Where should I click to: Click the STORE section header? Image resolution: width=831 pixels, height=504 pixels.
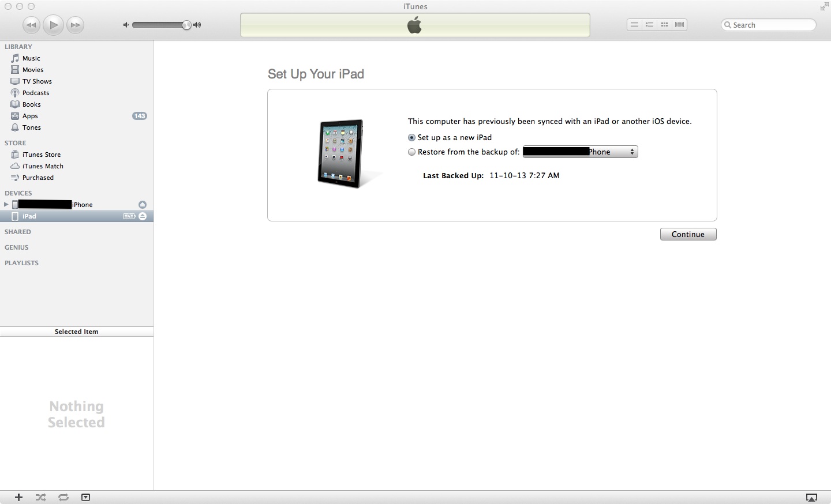(x=16, y=143)
